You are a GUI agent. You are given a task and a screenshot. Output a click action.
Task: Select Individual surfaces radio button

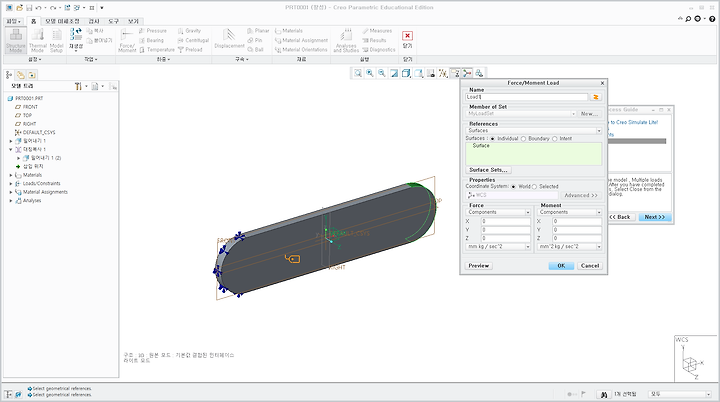point(493,139)
